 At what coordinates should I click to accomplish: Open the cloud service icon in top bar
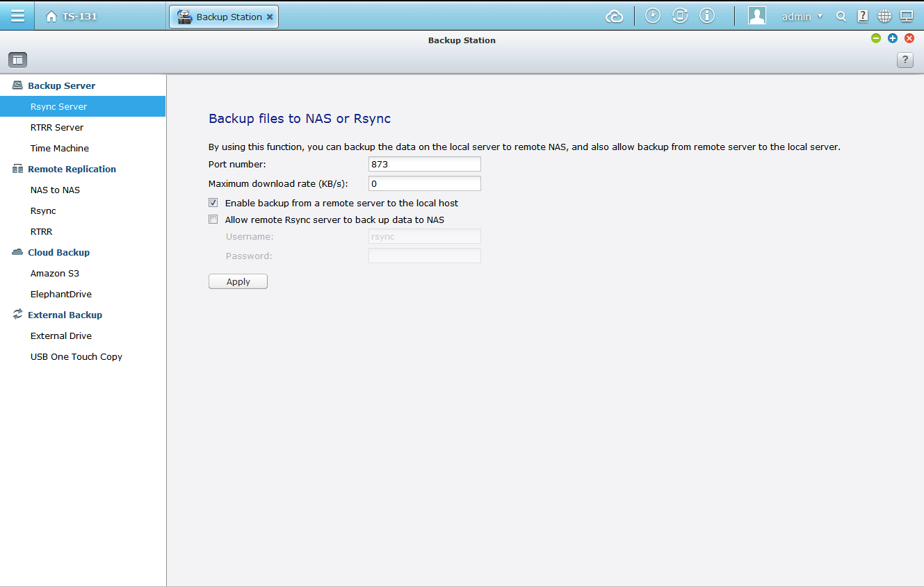[614, 17]
